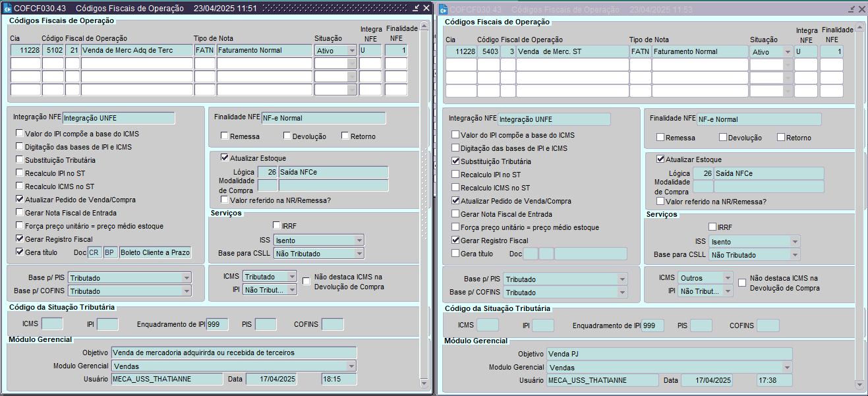
Task: Open the ISS Isento dropdown in left window
Action: point(359,240)
